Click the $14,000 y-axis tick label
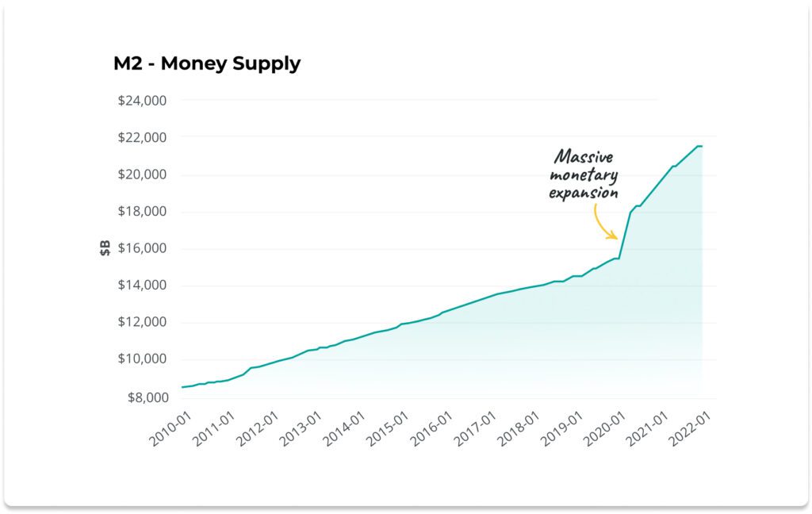Screen dimensions: 812x514 click(x=144, y=285)
